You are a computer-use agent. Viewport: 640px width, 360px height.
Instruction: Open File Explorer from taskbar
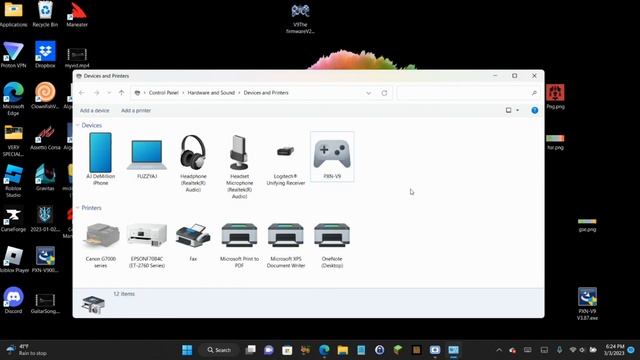[342, 350]
